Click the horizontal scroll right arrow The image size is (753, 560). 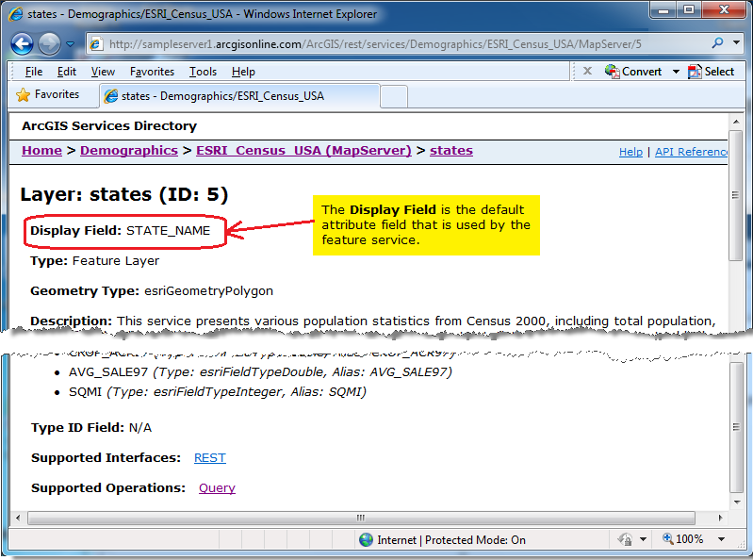click(720, 518)
